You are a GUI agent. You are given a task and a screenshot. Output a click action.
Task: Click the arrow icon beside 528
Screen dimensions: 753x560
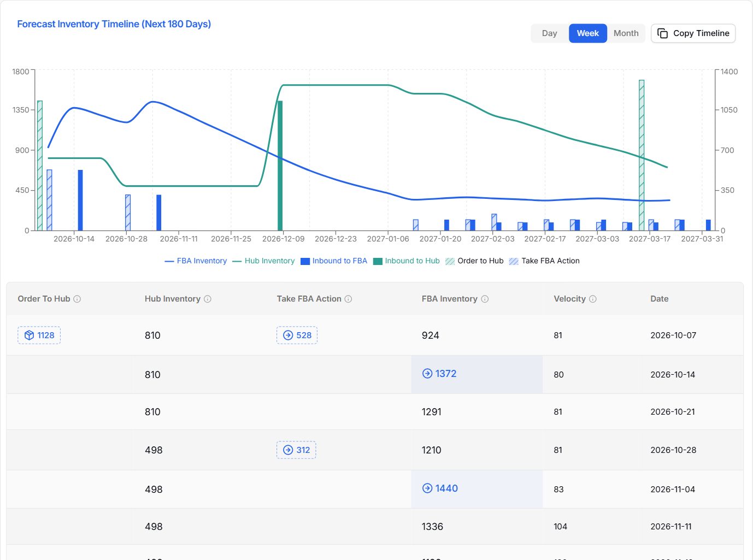pos(288,335)
